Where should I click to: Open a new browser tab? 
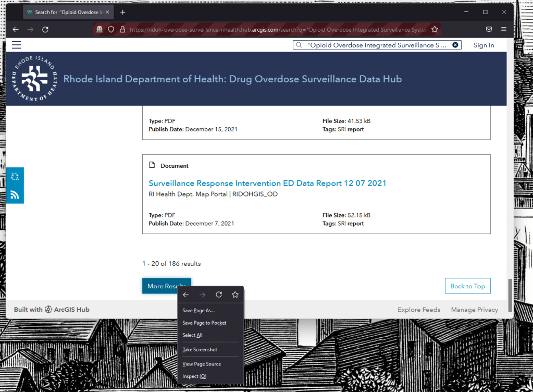coord(122,12)
